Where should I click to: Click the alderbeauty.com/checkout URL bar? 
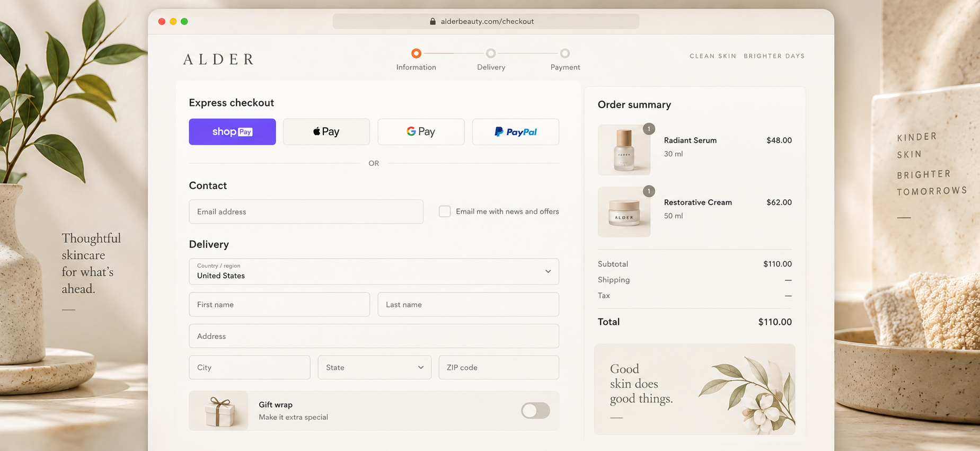click(x=485, y=21)
